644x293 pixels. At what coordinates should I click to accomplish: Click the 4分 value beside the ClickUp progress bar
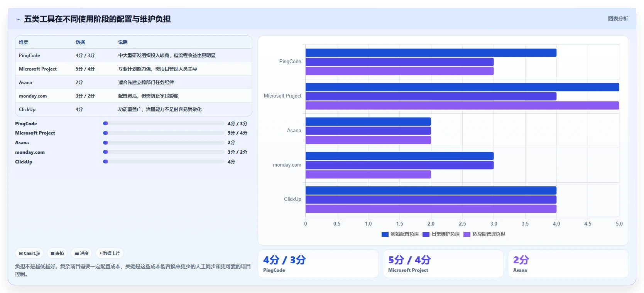[231, 162]
